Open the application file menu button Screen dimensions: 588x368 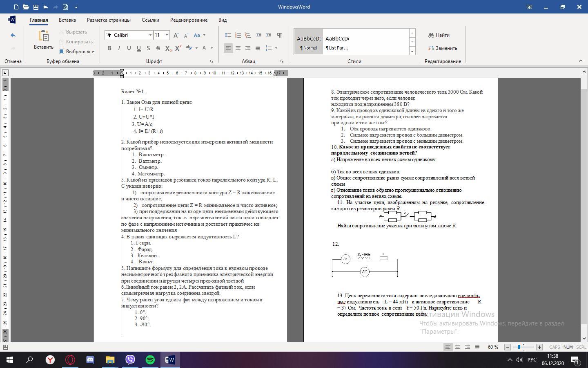pos(12,20)
